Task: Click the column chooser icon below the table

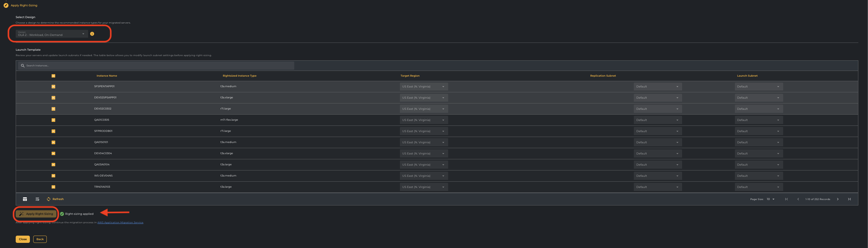Action: 25,199
